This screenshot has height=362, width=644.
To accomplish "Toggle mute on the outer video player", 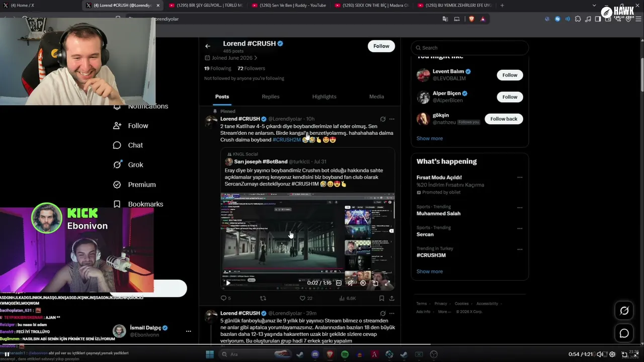I will click(600, 354).
